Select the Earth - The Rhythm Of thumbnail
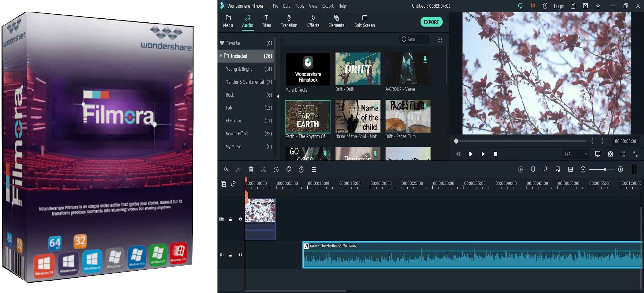Viewport: 644px width, 293px height. tap(308, 117)
